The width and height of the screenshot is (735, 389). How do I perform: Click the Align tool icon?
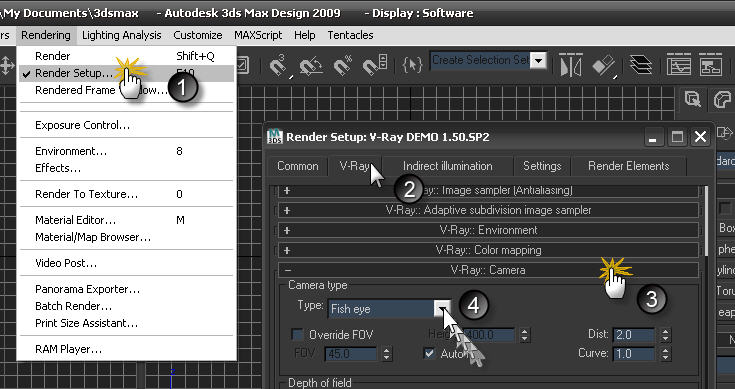click(603, 66)
